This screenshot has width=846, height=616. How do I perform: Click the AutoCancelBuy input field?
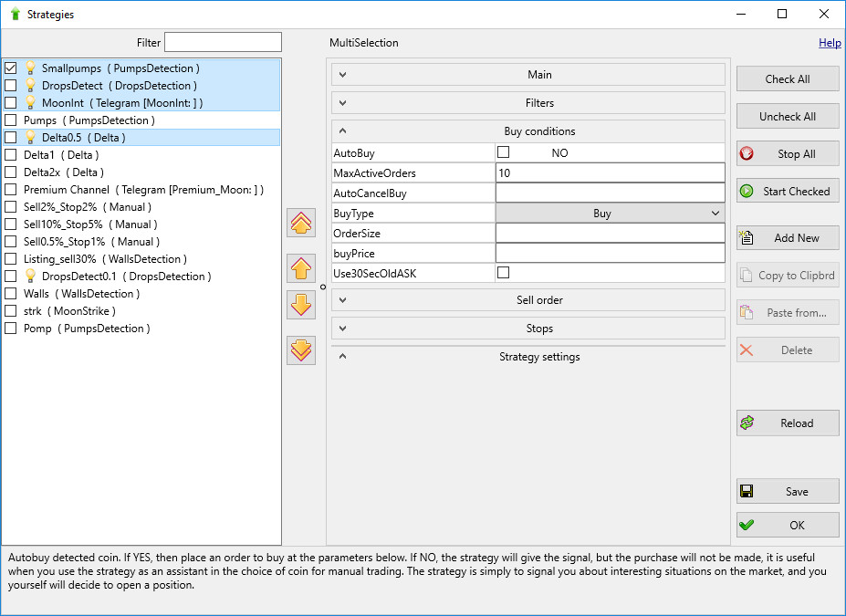pyautogui.click(x=611, y=193)
